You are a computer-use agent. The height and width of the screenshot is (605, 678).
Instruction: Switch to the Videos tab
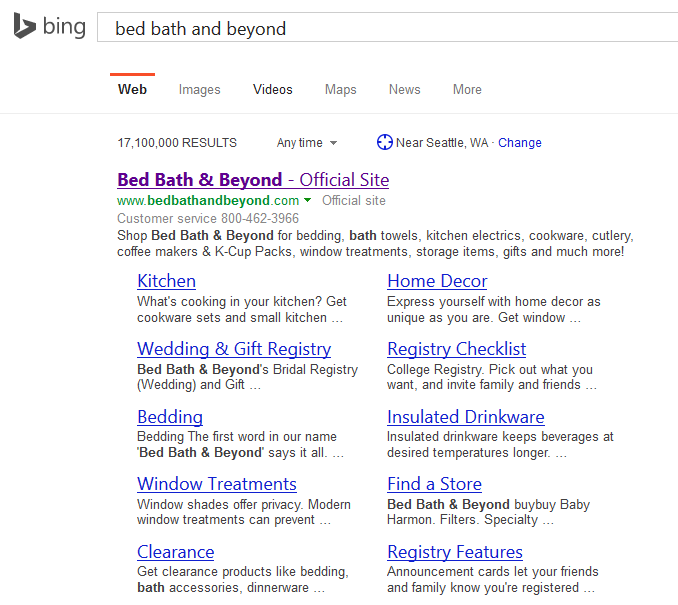pos(273,89)
